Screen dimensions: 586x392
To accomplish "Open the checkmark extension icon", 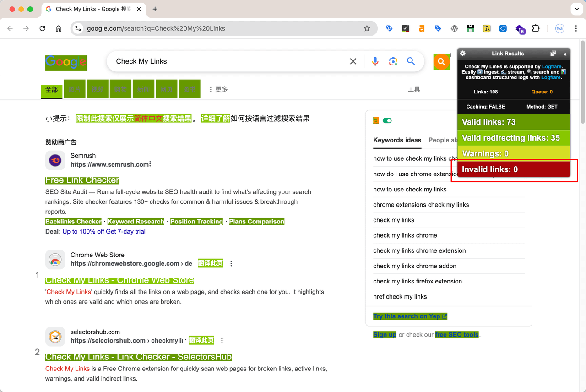I will click(x=405, y=28).
